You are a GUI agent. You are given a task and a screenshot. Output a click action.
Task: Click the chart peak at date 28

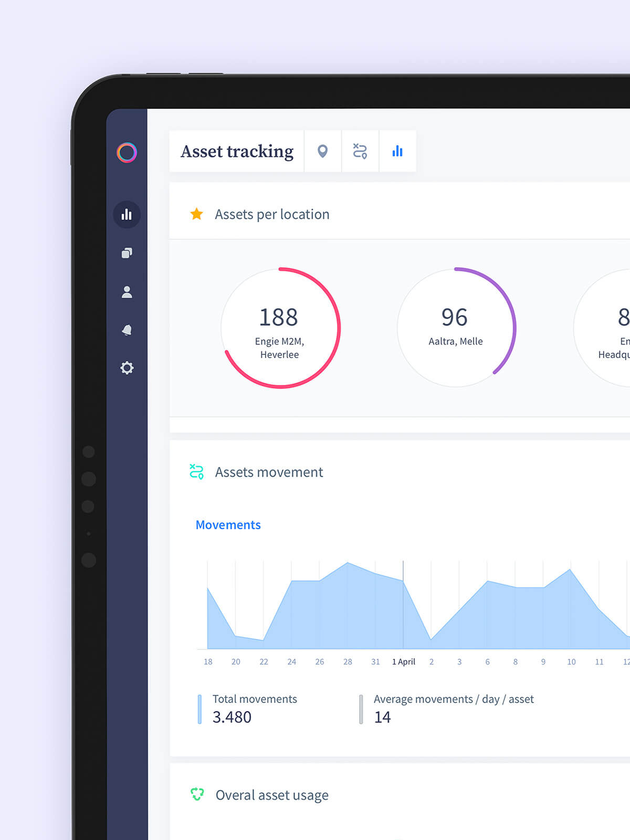point(348,563)
